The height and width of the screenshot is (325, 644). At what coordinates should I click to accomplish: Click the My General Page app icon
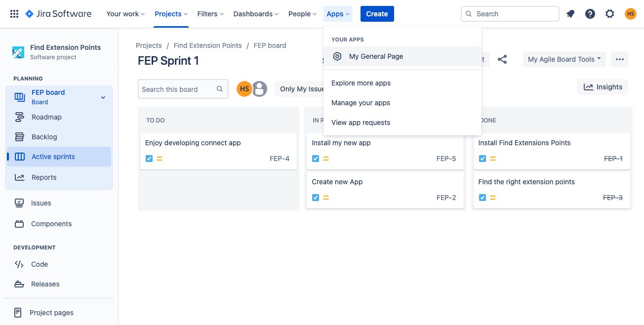point(337,56)
